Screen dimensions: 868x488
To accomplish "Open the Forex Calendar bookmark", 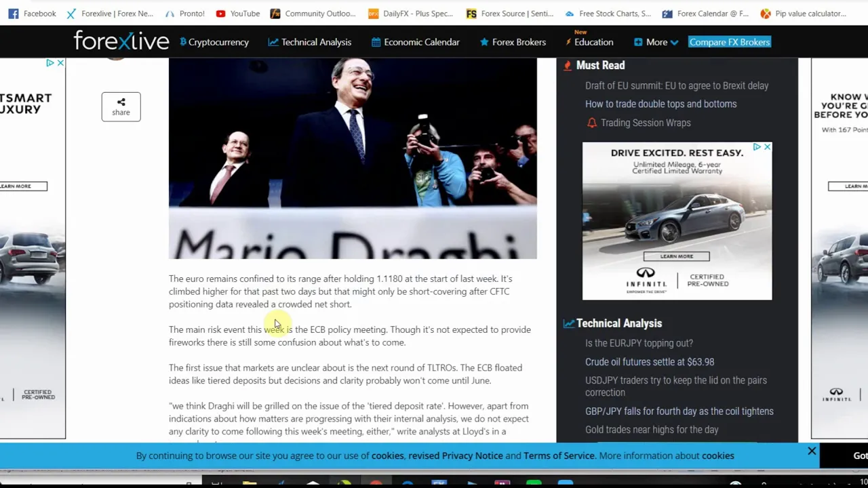I will click(706, 14).
